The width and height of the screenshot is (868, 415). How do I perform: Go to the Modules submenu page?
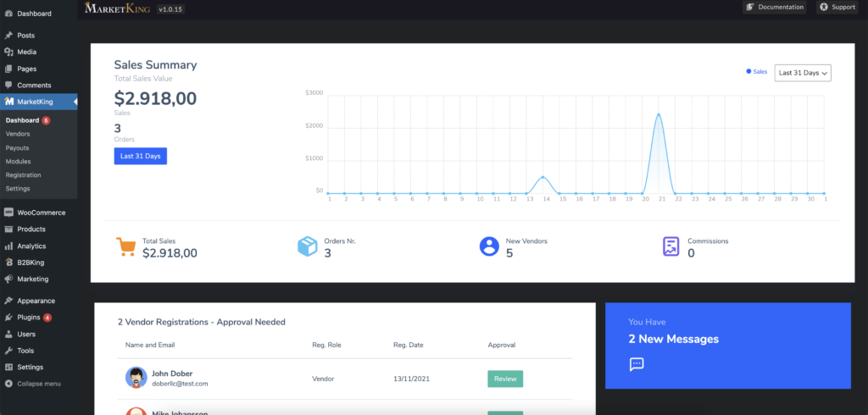[x=18, y=162]
